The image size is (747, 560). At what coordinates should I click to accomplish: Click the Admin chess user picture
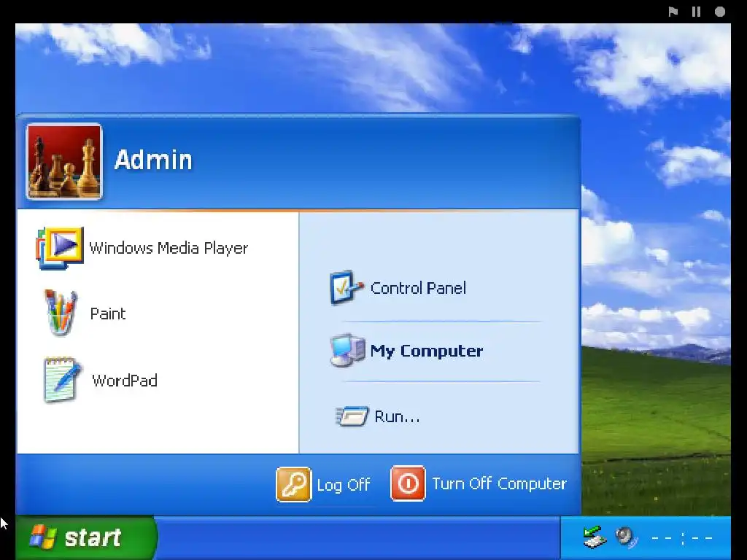click(64, 161)
